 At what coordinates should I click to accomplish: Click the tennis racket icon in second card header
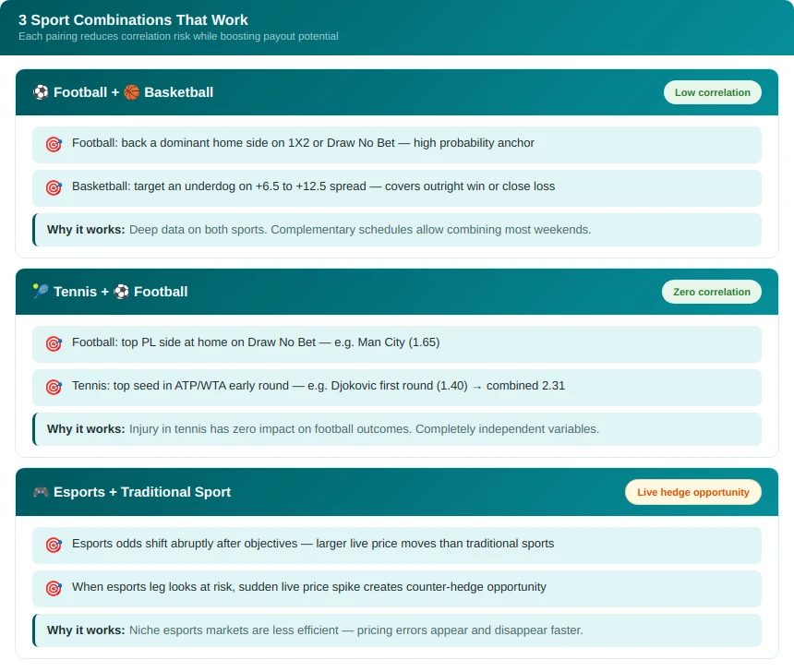(x=41, y=291)
